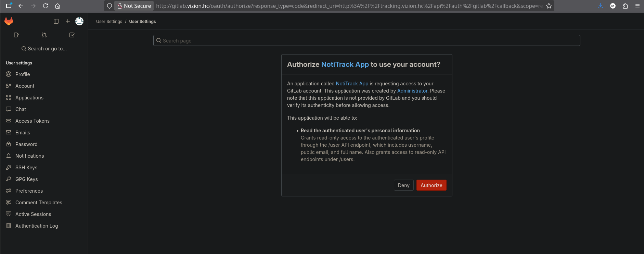This screenshot has height=254, width=644.
Task: Click Search or go to button
Action: click(44, 49)
